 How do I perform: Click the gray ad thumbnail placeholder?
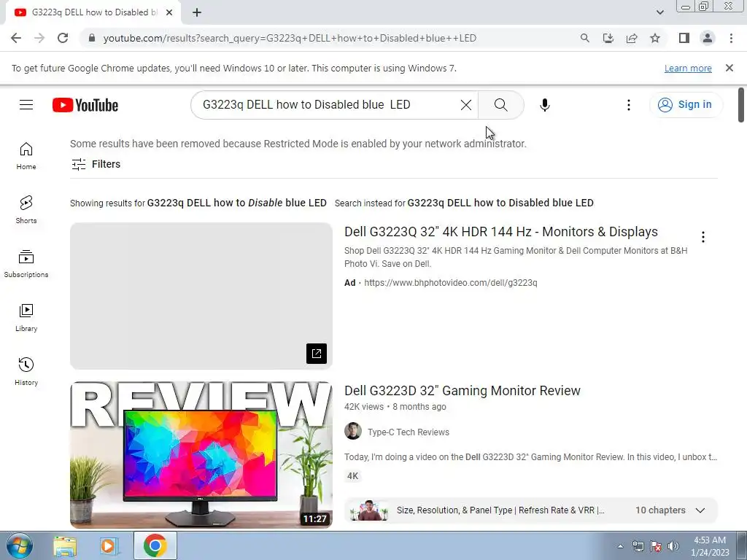pos(201,296)
